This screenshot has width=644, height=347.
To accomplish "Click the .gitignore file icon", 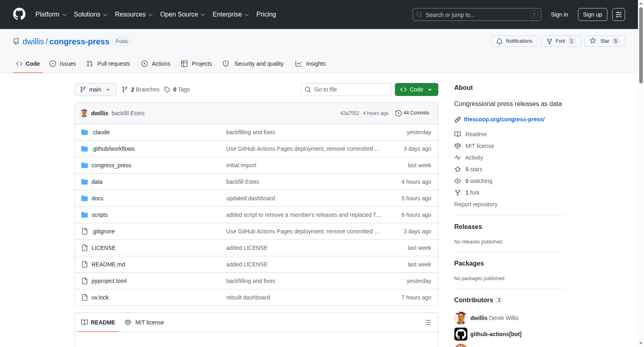I will click(85, 231).
